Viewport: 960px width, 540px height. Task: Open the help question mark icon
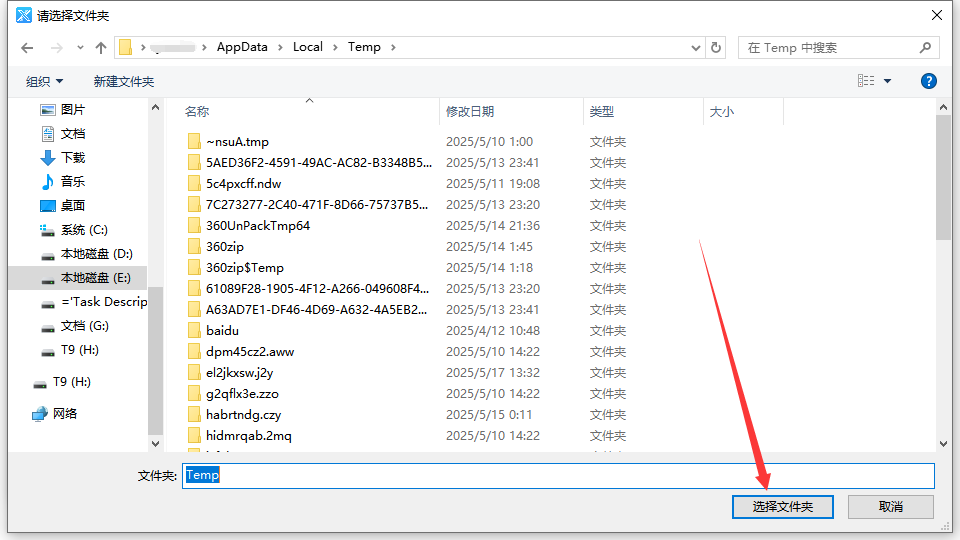click(928, 81)
